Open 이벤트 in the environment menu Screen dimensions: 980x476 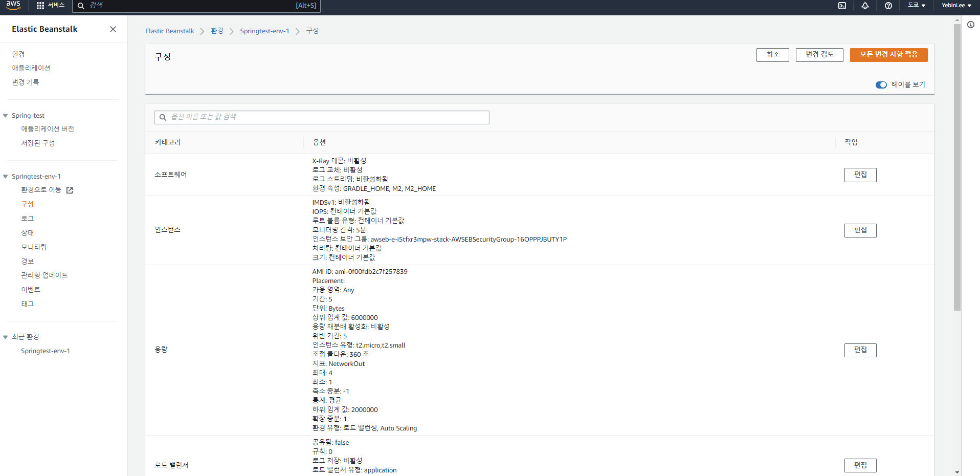click(31, 290)
